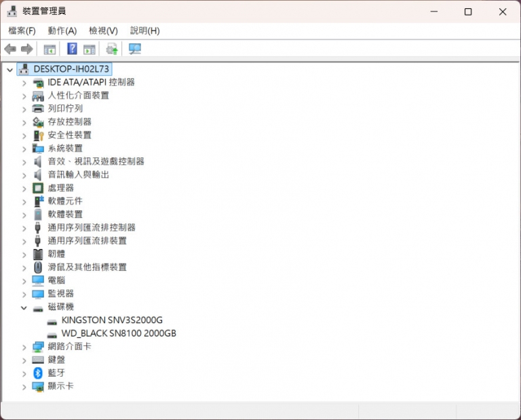
Task: Click the 顯示卡 display adapter icon
Action: 38,387
